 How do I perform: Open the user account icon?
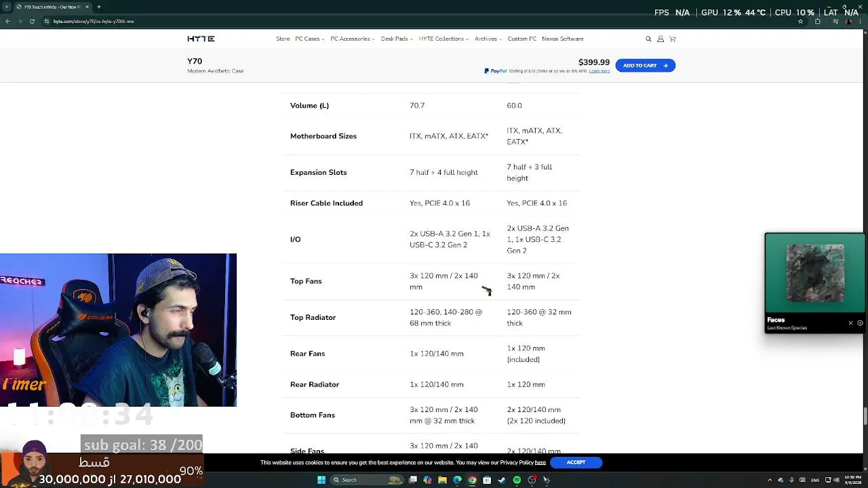660,39
